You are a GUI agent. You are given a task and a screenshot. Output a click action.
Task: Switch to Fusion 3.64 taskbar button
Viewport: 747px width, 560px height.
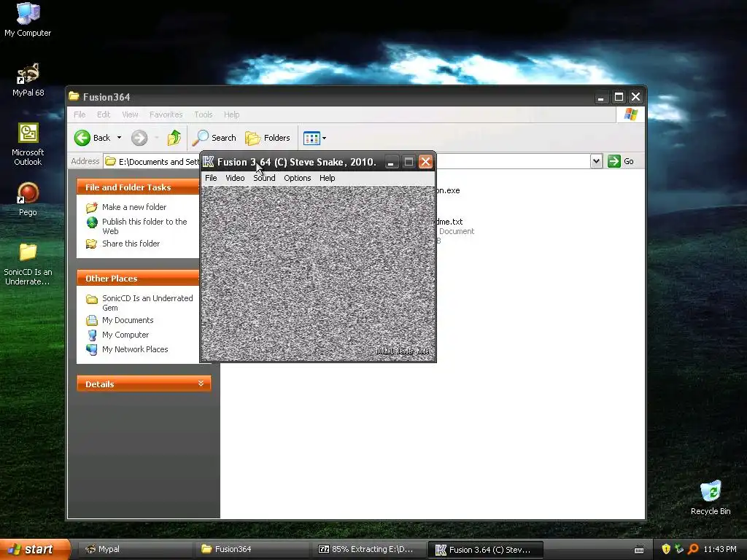pyautogui.click(x=485, y=550)
